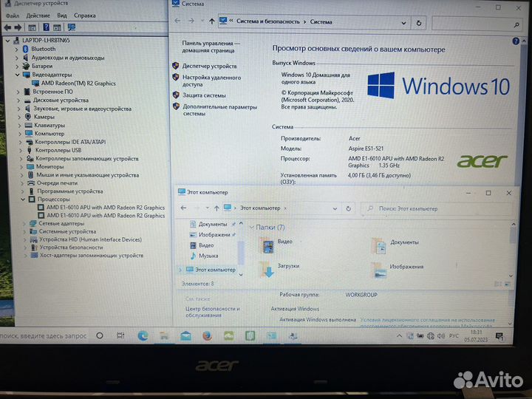The height and width of the screenshot is (399, 532).
Task: Click the up arrow in System window navigation
Action: [212, 21]
